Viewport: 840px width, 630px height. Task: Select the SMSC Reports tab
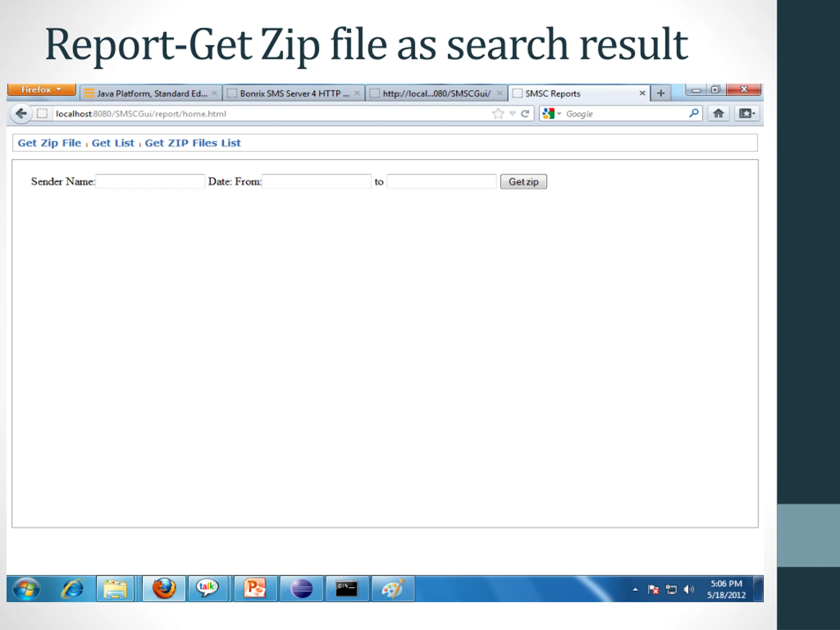pyautogui.click(x=579, y=94)
